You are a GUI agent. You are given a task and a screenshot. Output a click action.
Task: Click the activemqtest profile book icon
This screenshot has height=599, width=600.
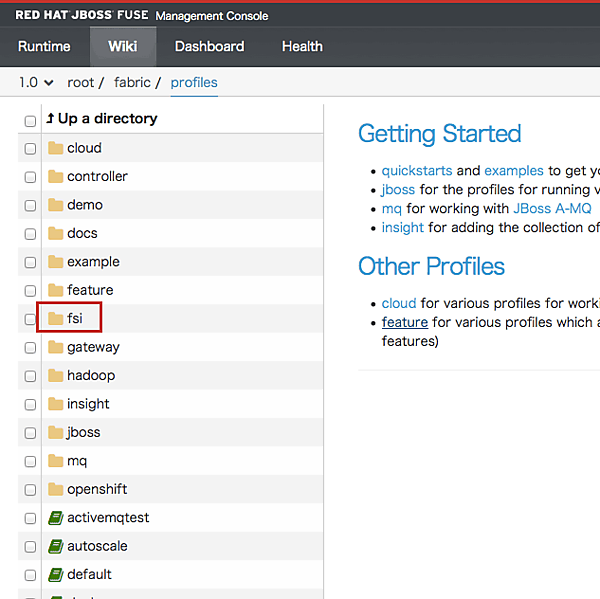pos(56,518)
